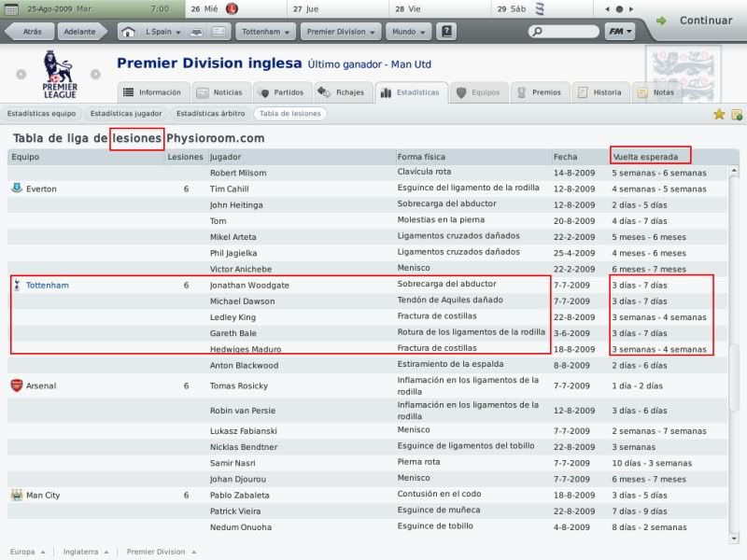Open the home icon in the navigation bar
The image size is (747, 560).
click(x=128, y=32)
